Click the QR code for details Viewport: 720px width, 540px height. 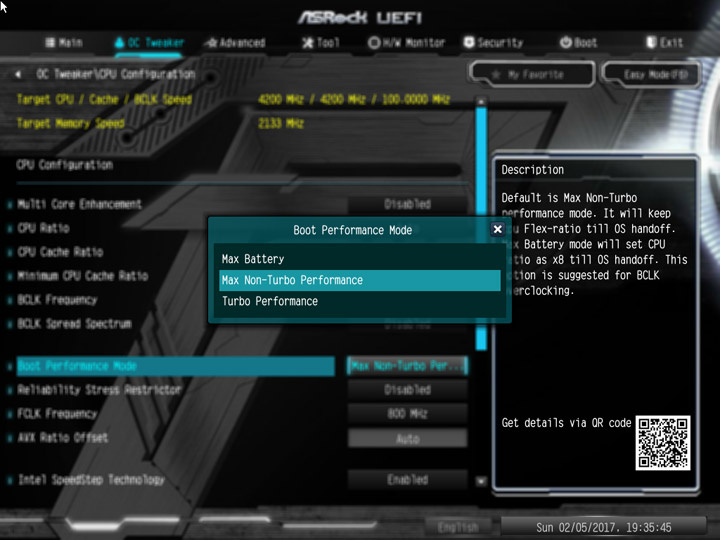[663, 443]
